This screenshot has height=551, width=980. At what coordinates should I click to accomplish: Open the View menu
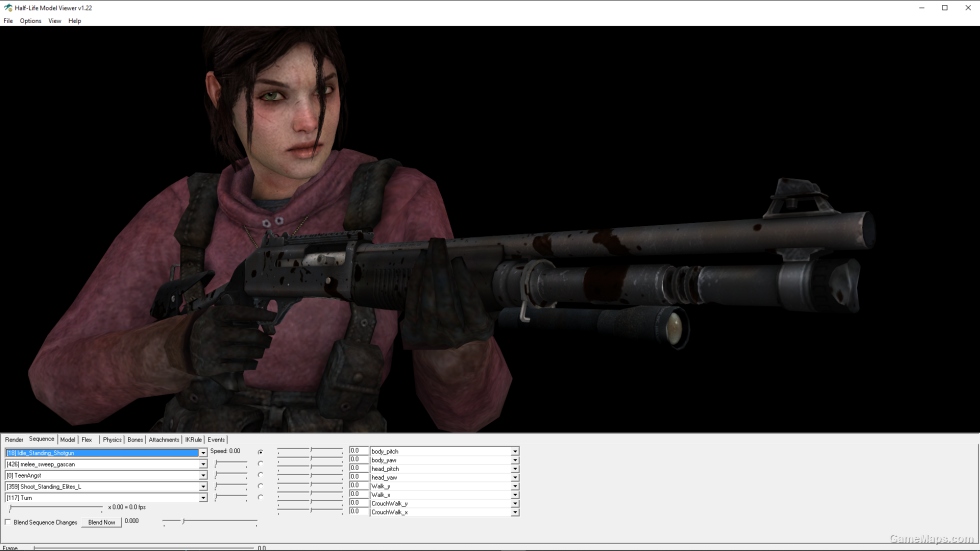pyautogui.click(x=55, y=21)
